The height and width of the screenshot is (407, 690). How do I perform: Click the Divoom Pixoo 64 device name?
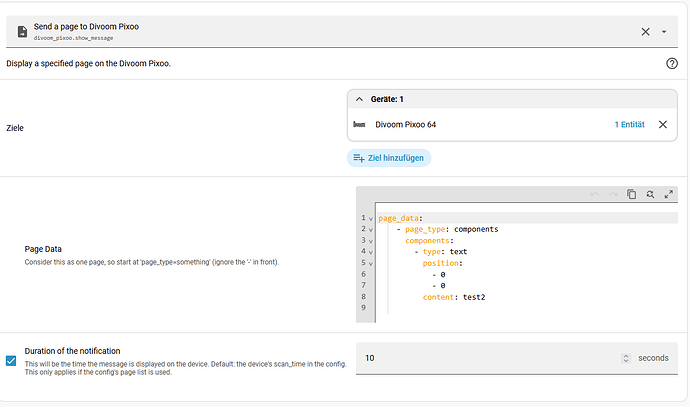[405, 125]
